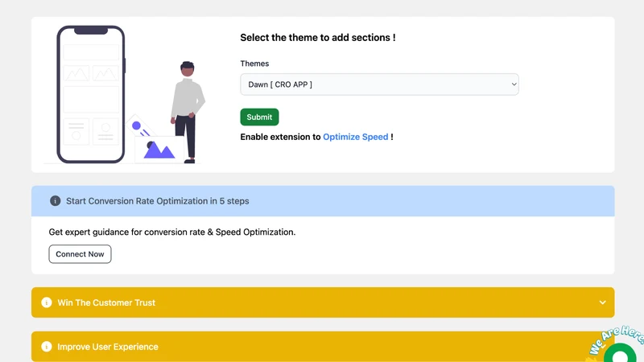This screenshot has width=644, height=362.
Task: Open the Themes dropdown showing Dawn [ CRO APP ]
Action: tap(379, 84)
